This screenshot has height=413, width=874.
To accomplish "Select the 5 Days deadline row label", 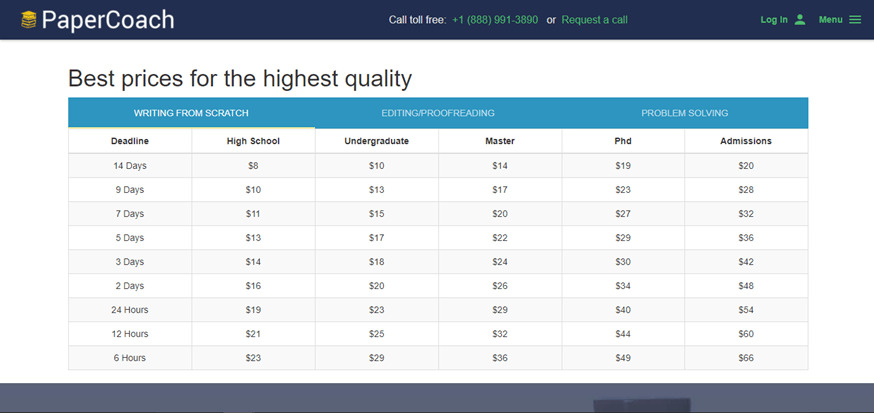I will click(x=130, y=238).
